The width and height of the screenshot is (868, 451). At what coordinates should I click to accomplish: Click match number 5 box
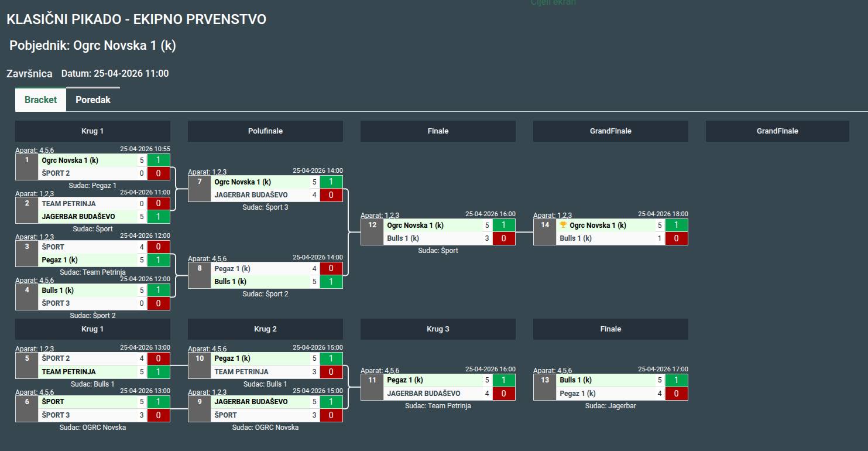[27, 365]
